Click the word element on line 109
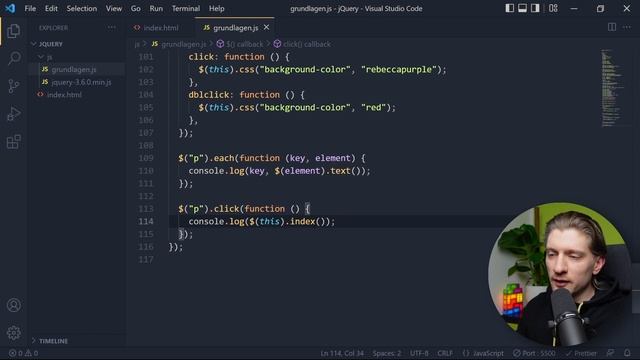This screenshot has height=360, width=640. [333, 158]
